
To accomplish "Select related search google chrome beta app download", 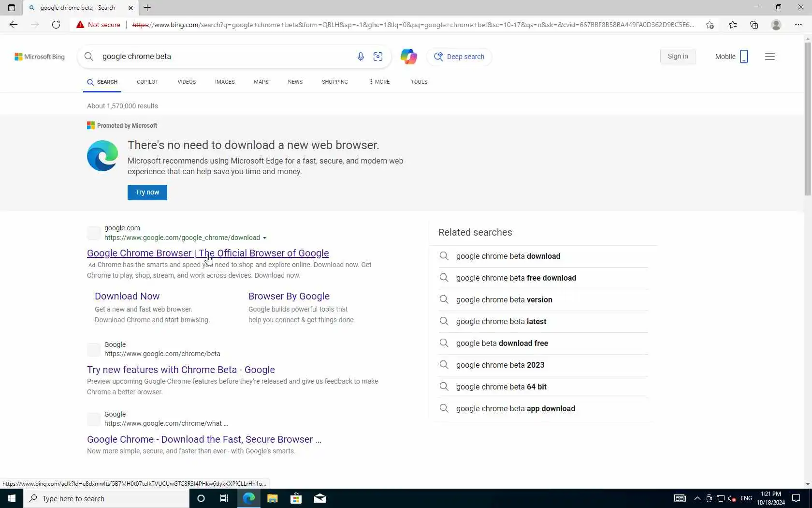I will tap(543, 409).
